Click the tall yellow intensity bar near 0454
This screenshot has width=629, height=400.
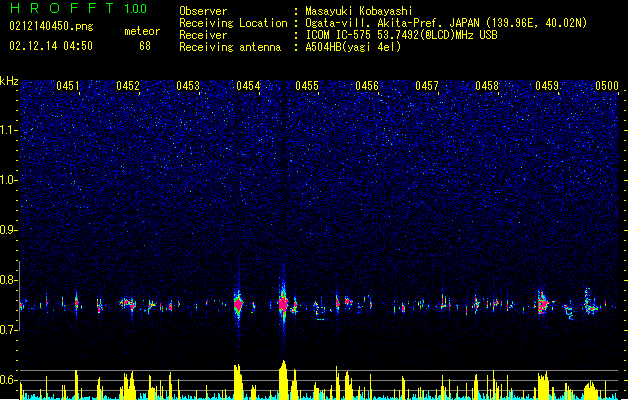tap(238, 382)
